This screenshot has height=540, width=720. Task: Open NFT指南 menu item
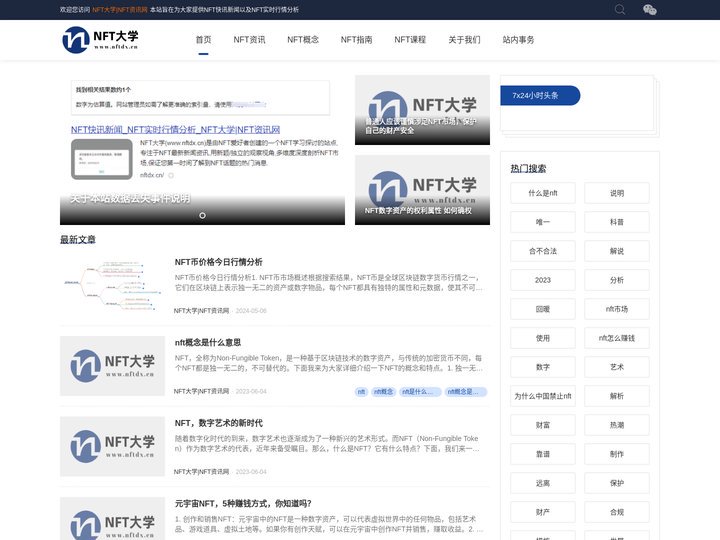pos(356,40)
